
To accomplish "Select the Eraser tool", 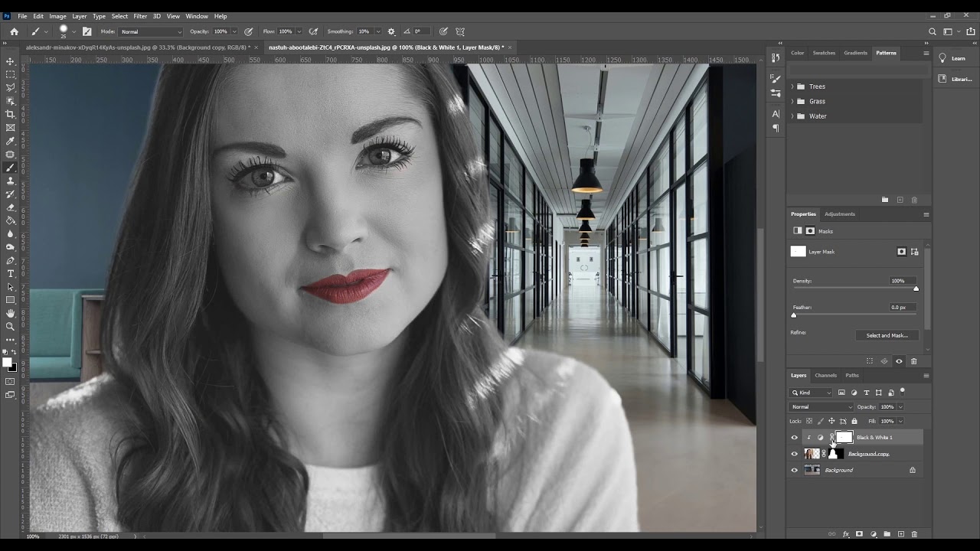I will pyautogui.click(x=10, y=207).
